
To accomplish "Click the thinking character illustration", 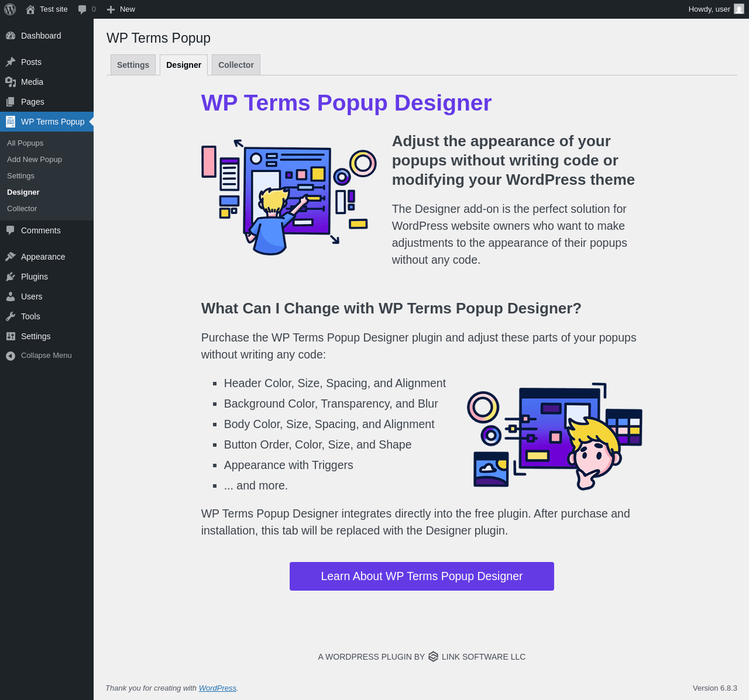I will 555,436.
